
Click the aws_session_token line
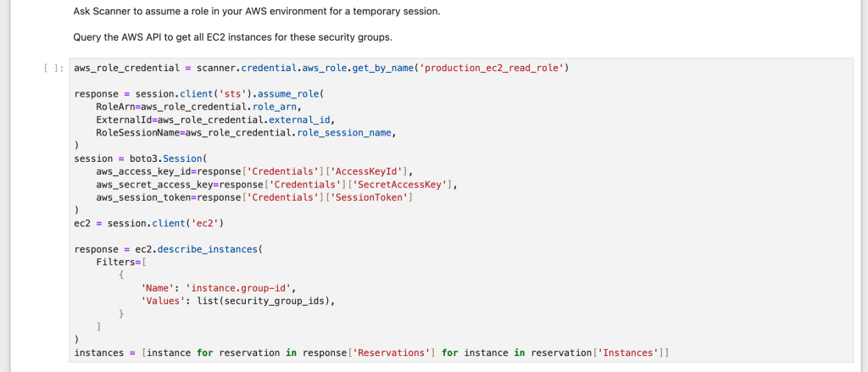click(x=254, y=197)
